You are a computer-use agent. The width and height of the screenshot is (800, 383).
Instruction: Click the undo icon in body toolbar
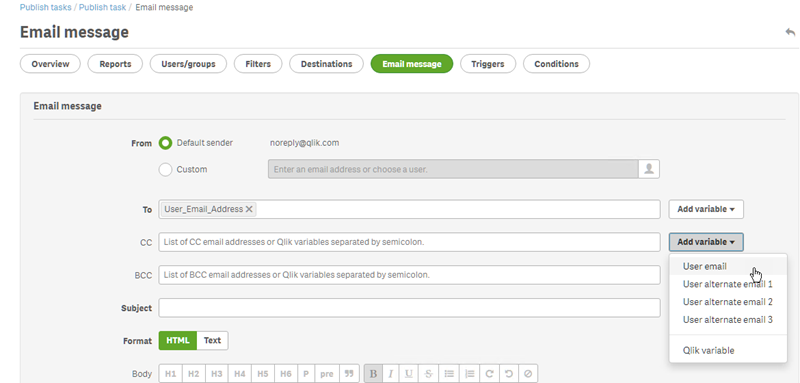(x=509, y=374)
